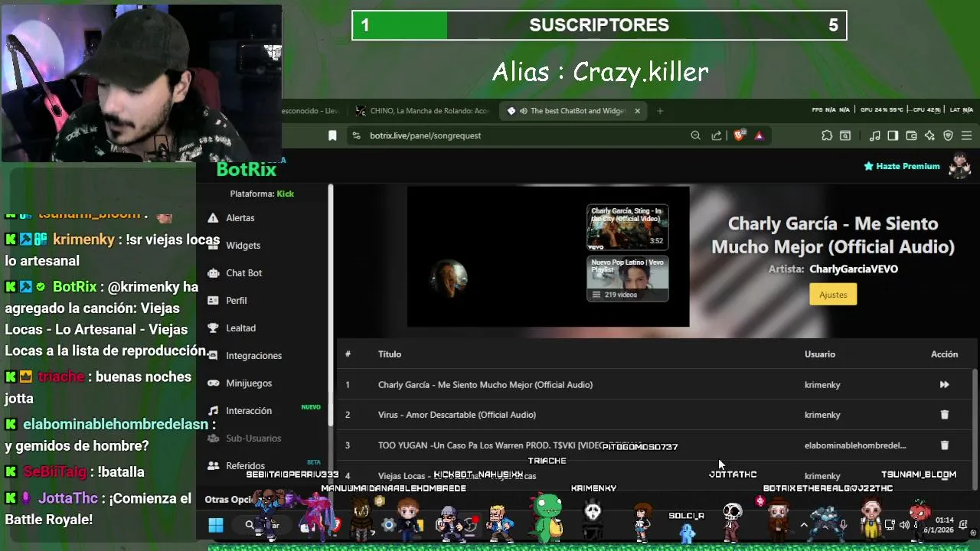Click the Lealtad trophy icon
The height and width of the screenshot is (551, 980).
(213, 328)
